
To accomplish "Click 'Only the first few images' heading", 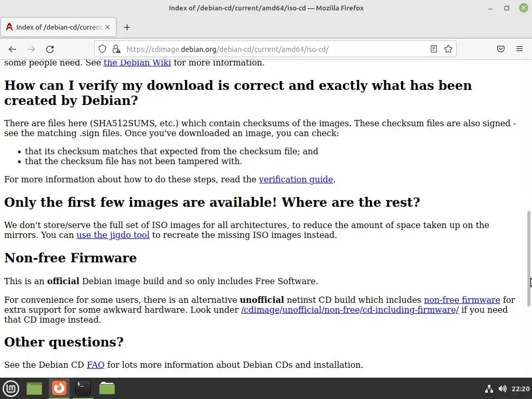I will pyautogui.click(x=212, y=202).
